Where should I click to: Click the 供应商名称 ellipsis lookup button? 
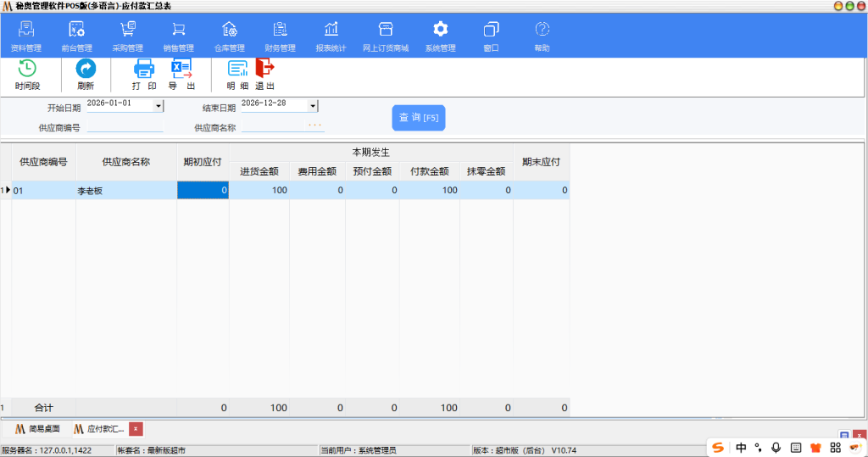pyautogui.click(x=314, y=126)
